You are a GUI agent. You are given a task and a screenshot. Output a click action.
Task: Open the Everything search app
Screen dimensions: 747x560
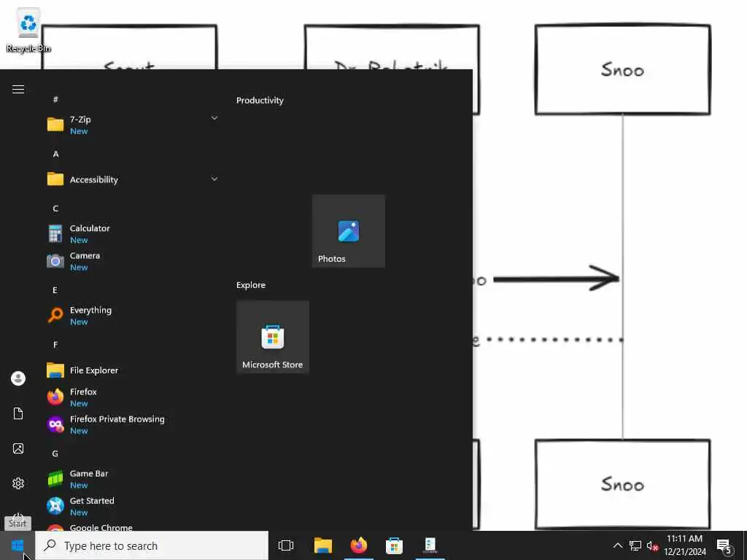[x=131, y=315]
